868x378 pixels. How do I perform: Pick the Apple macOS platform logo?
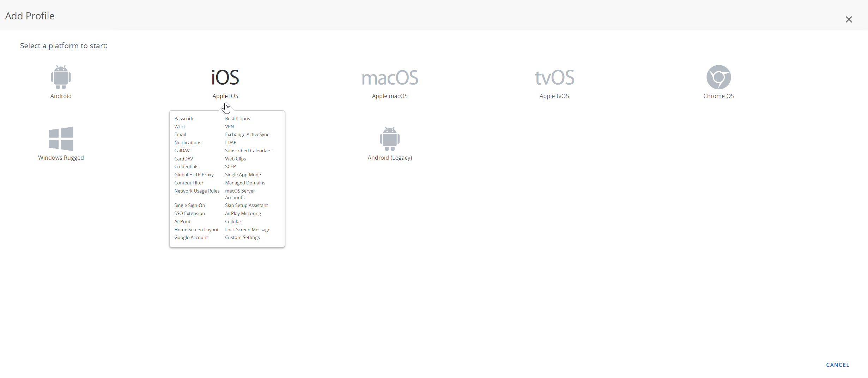(x=390, y=78)
